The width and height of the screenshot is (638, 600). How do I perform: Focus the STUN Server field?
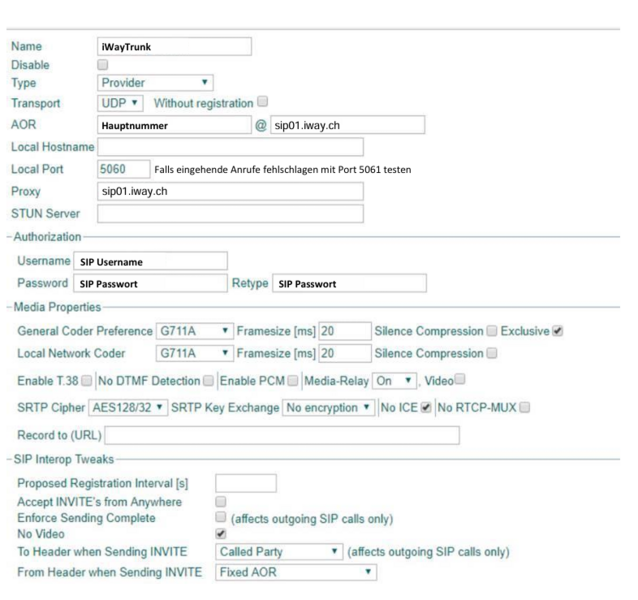(x=230, y=214)
